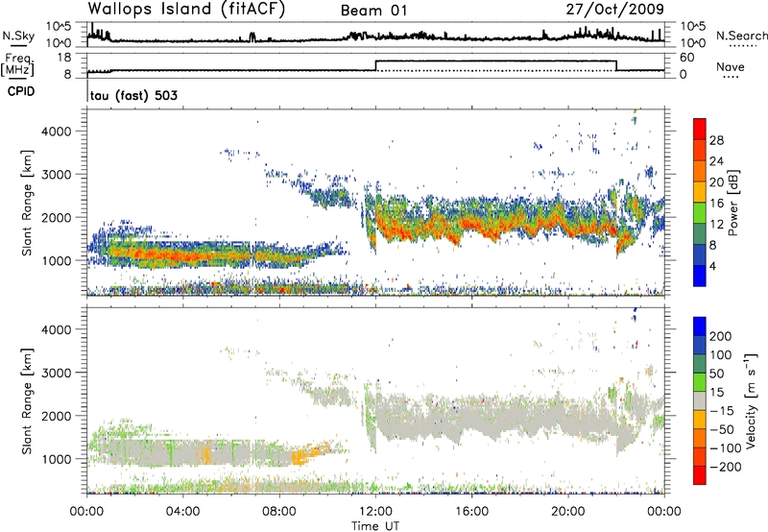This screenshot has height=532, width=768.
Task: Click the power panel 'Slant Range [km]' label
Action: (27, 203)
